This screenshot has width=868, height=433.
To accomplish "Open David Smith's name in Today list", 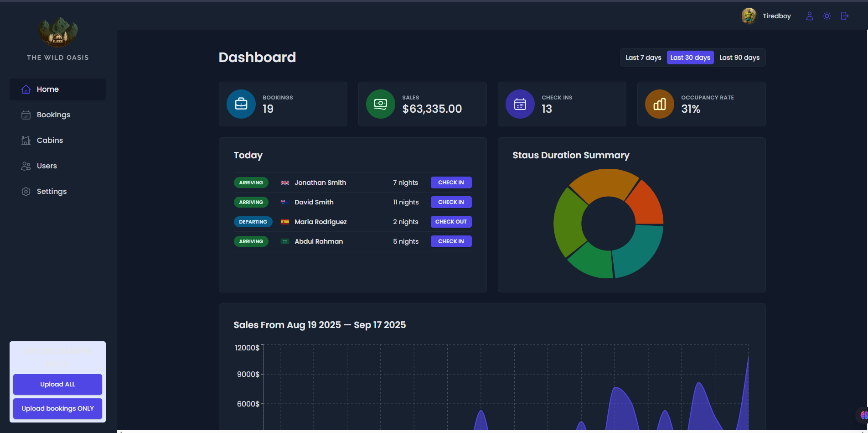I will pos(314,202).
